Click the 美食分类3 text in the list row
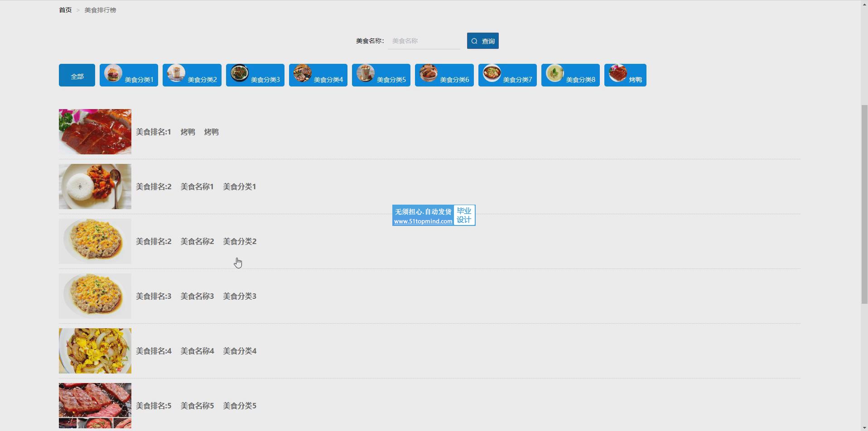 pos(240,297)
